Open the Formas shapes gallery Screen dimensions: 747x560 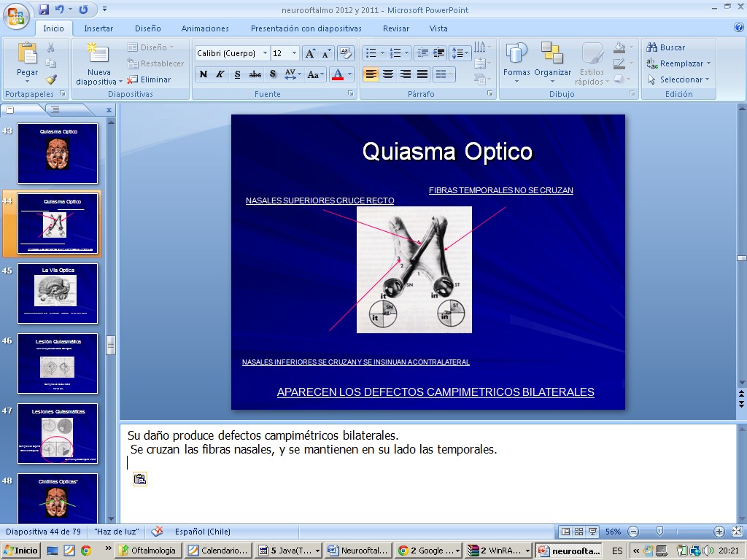coord(516,58)
